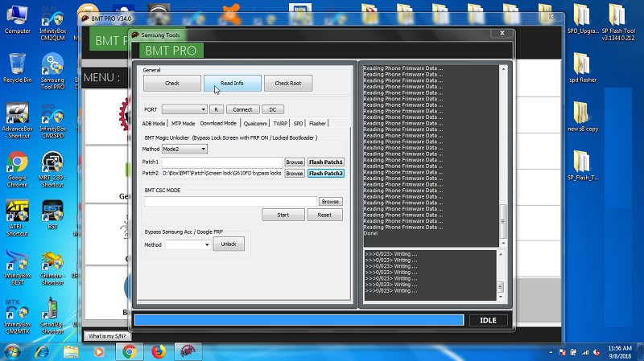Switch to Chrome in taskbar
The width and height of the screenshot is (644, 361).
point(130,352)
